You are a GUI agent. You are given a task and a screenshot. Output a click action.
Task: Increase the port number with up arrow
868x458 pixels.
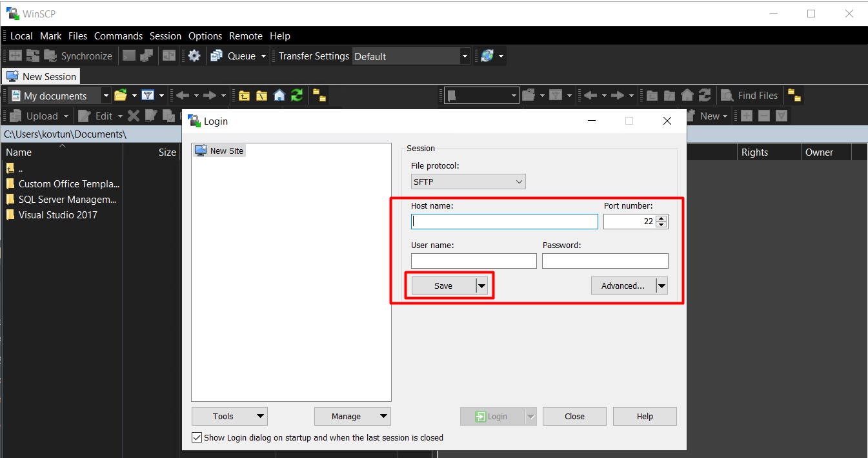click(661, 218)
